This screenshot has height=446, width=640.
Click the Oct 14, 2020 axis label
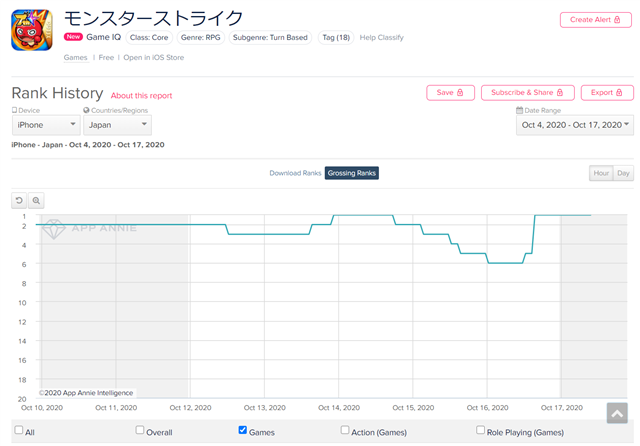(339, 408)
